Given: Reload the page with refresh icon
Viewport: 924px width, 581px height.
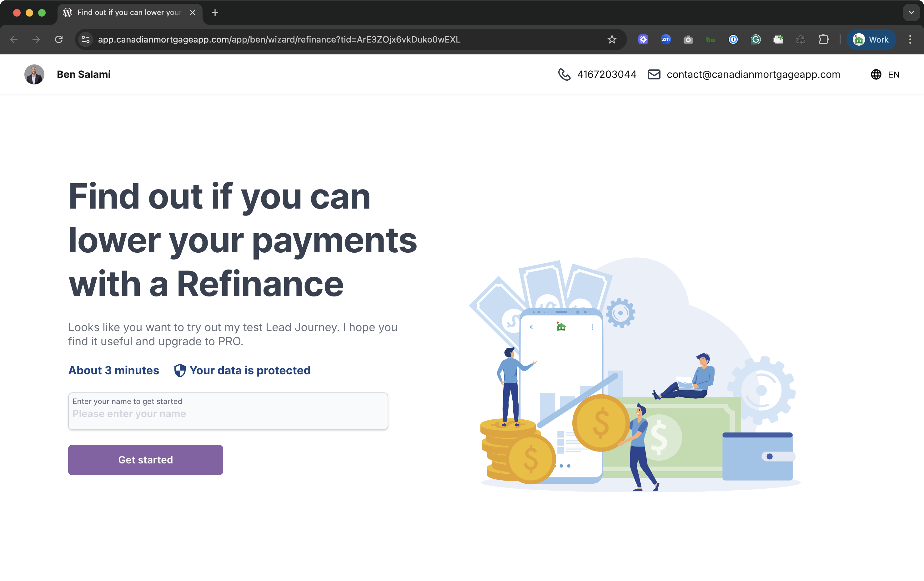Looking at the screenshot, I should [59, 39].
